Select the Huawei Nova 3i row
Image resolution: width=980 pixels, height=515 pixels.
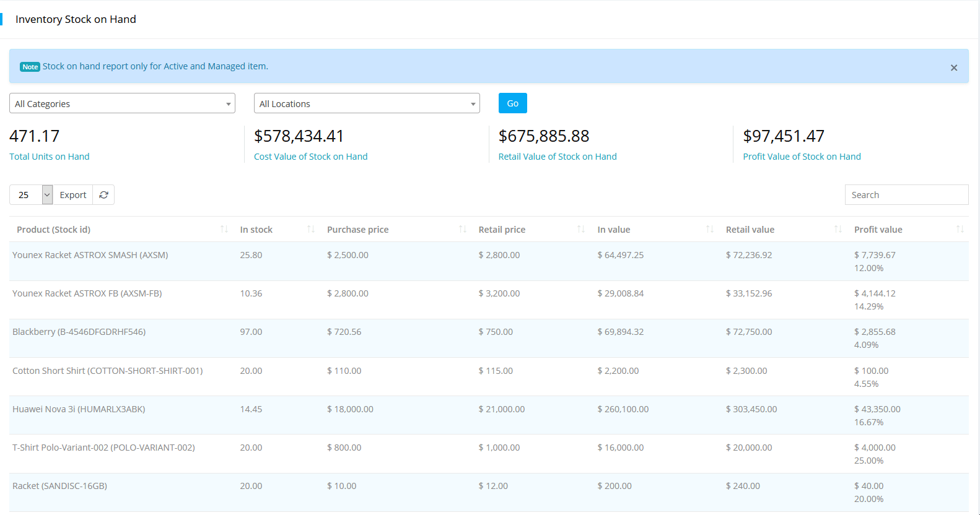click(x=79, y=409)
